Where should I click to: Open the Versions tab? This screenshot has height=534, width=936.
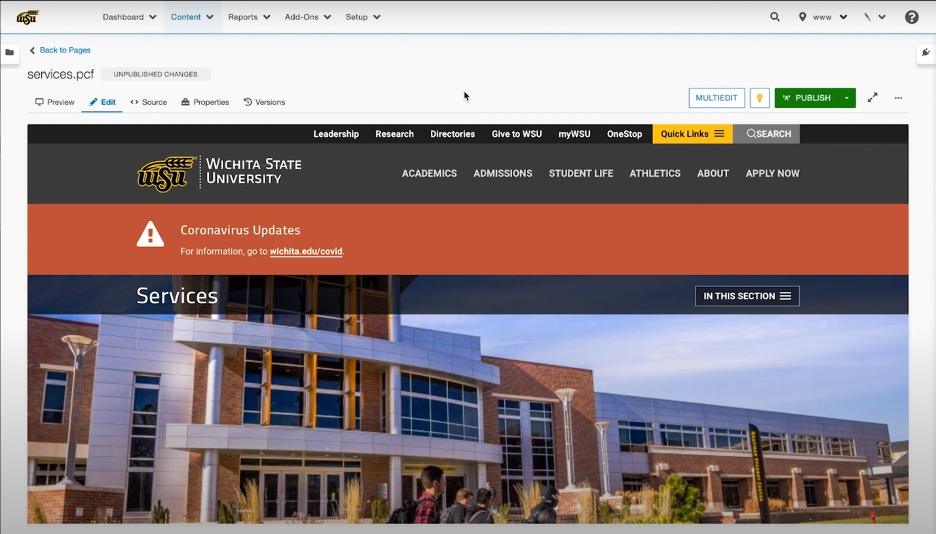[x=264, y=102]
